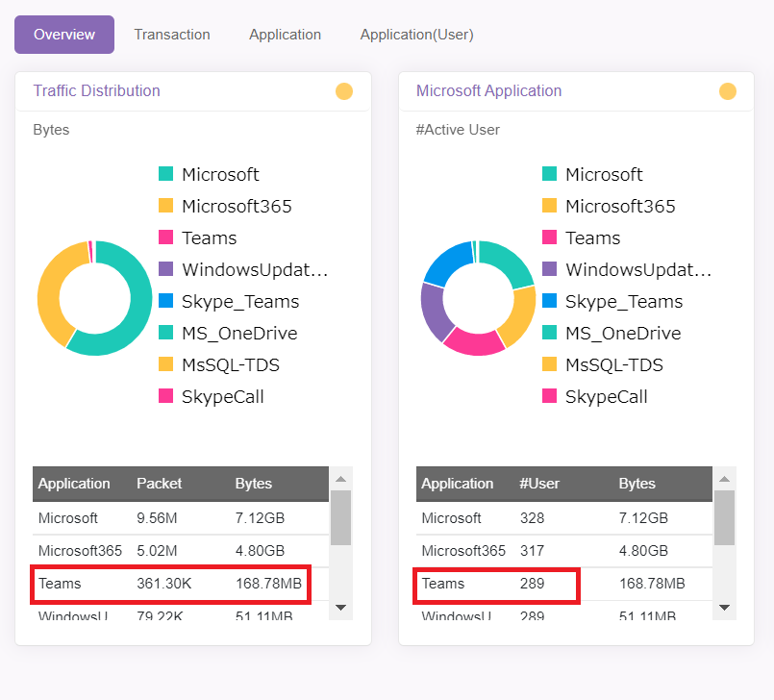Viewport: 774px width, 700px height.
Task: Toggle WindowsUpdat... legend swatch in Traffic Distribution
Action: 165,269
